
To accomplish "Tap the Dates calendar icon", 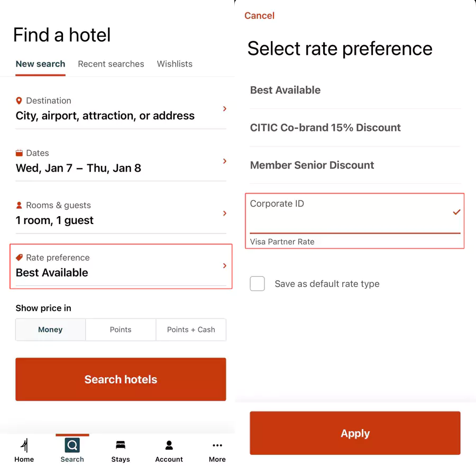I will [x=19, y=153].
